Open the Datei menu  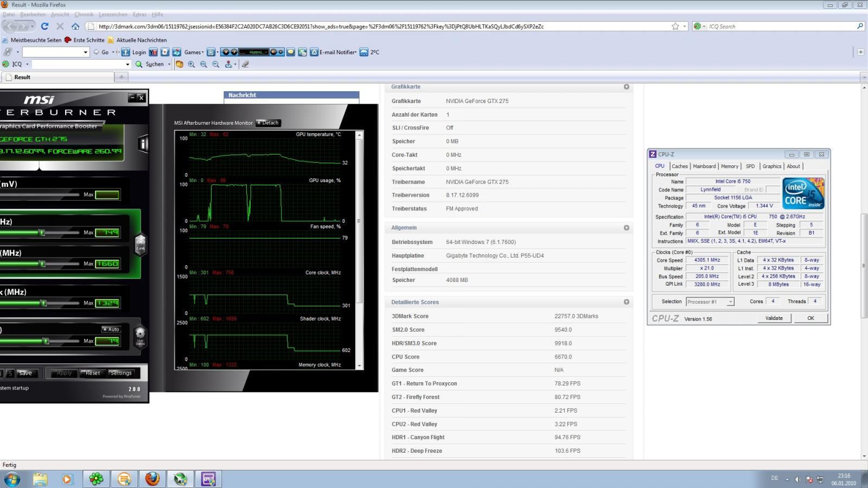coord(9,14)
